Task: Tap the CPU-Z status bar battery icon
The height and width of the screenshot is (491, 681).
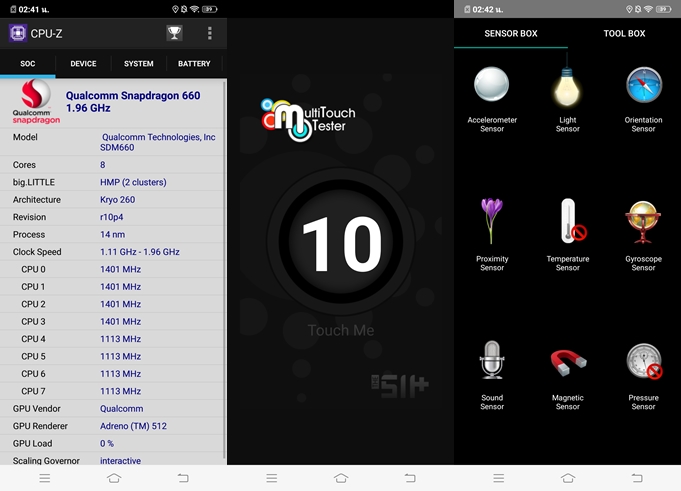Action: [x=209, y=9]
